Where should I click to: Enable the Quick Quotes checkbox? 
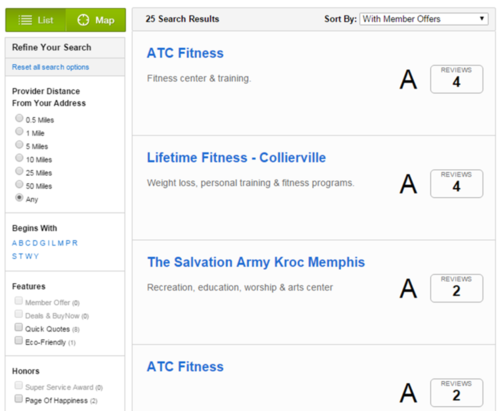[19, 327]
